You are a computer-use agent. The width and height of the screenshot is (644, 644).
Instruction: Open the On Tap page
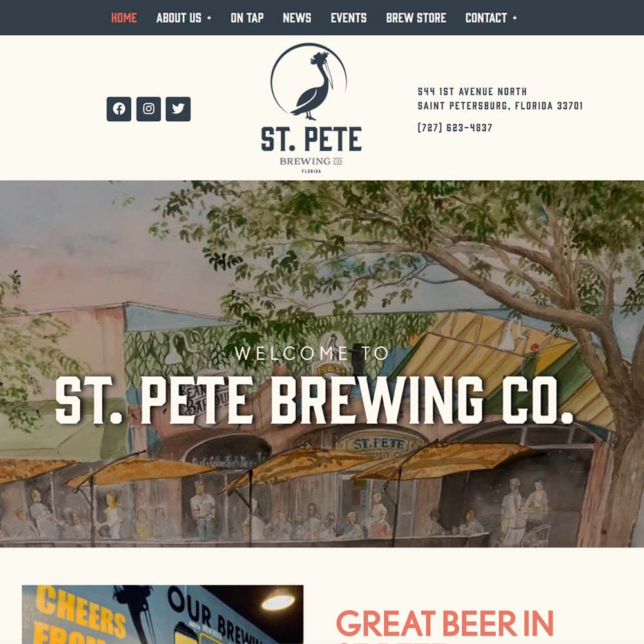[x=247, y=18]
